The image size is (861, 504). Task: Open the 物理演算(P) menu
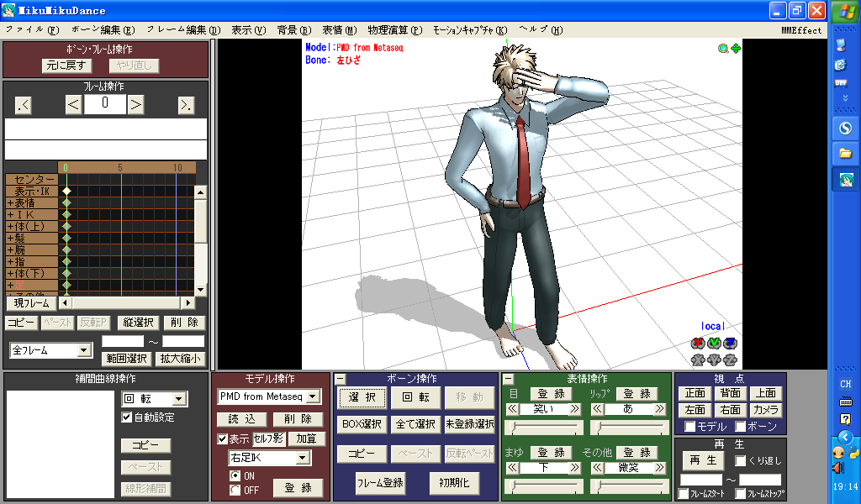[x=395, y=30]
